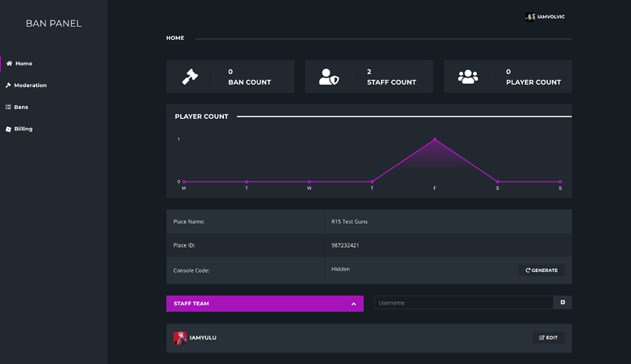Click the Wednesday data point on chart
The height and width of the screenshot is (364, 631).
(x=309, y=182)
